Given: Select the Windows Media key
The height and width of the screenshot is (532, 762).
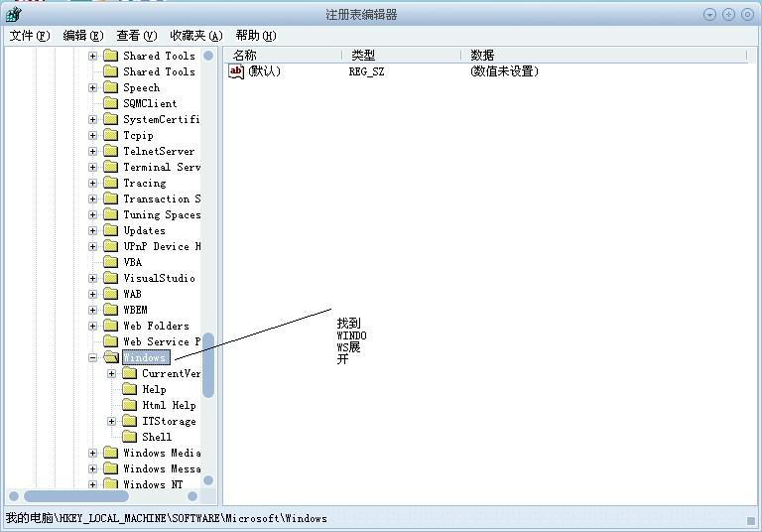Looking at the screenshot, I should (162, 453).
